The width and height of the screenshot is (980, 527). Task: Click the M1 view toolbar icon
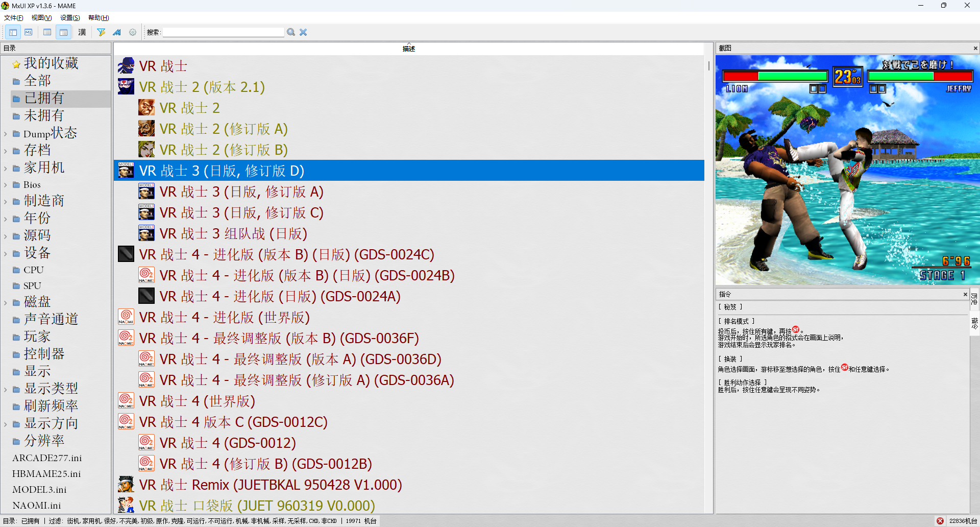point(29,32)
